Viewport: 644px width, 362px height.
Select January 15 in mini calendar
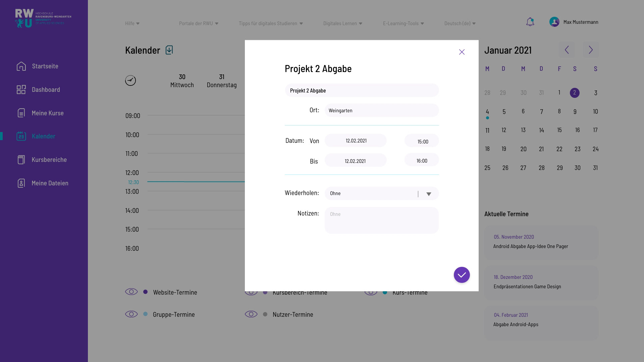[x=559, y=130]
